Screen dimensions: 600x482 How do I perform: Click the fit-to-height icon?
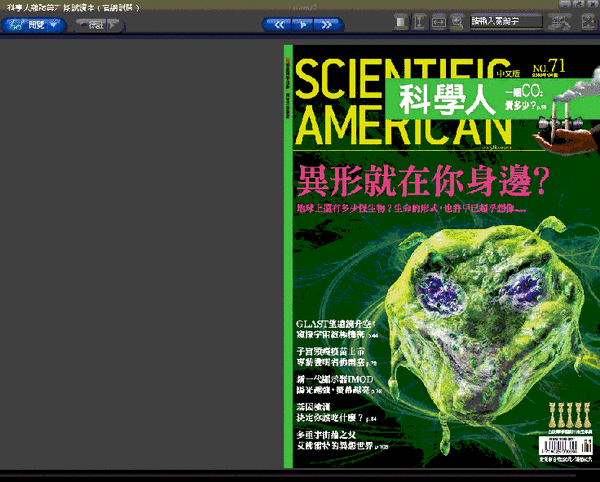pyautogui.click(x=419, y=22)
